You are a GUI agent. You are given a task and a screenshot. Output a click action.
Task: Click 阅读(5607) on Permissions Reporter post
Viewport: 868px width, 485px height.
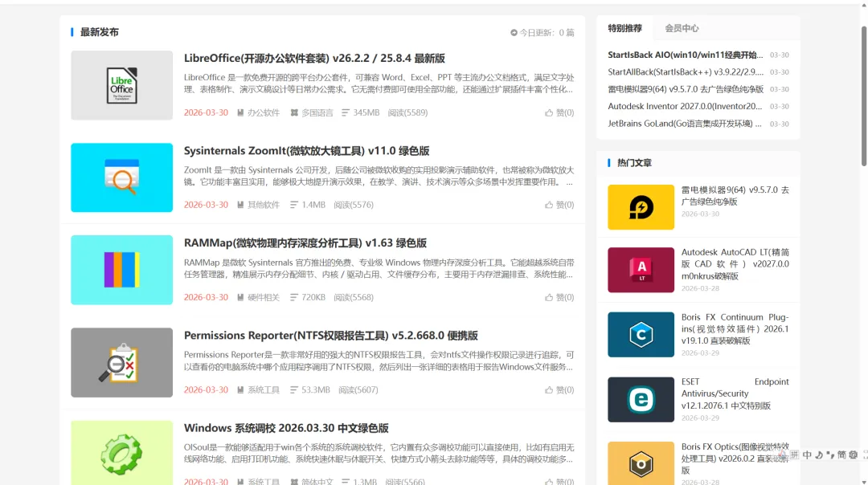tap(358, 390)
